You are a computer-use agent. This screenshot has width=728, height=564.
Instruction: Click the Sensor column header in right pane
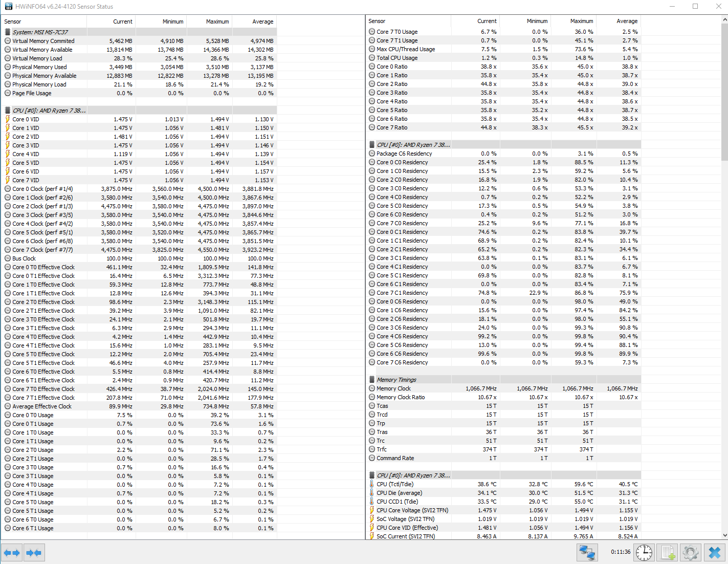pos(408,21)
